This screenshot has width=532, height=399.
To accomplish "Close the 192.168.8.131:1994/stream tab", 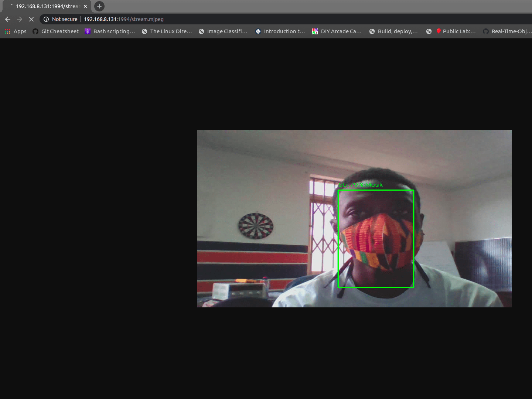I will click(85, 6).
